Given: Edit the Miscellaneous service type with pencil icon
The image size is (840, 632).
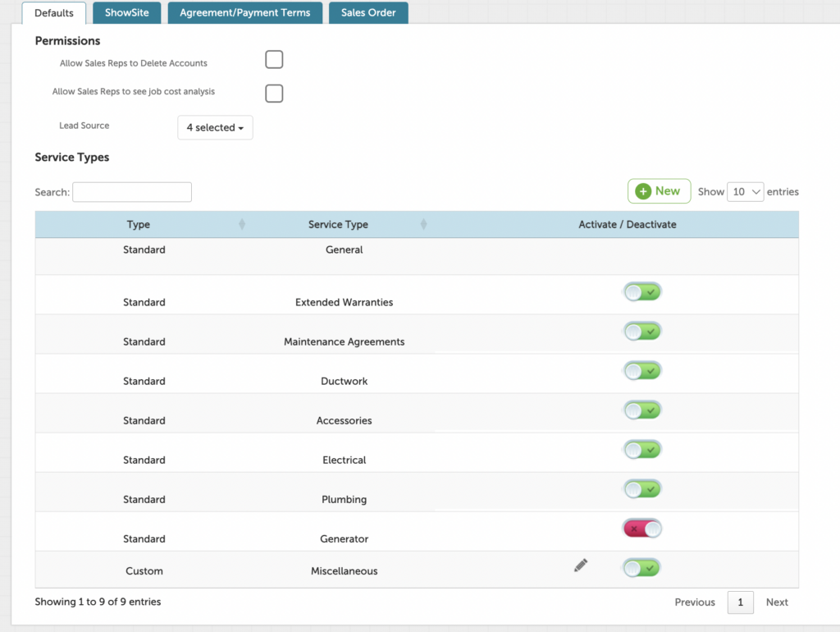Looking at the screenshot, I should (x=581, y=565).
